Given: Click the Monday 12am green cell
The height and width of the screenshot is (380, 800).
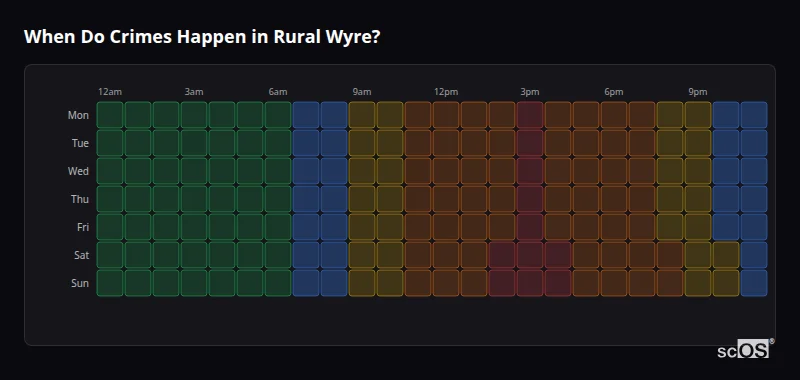Looking at the screenshot, I should click(x=110, y=115).
